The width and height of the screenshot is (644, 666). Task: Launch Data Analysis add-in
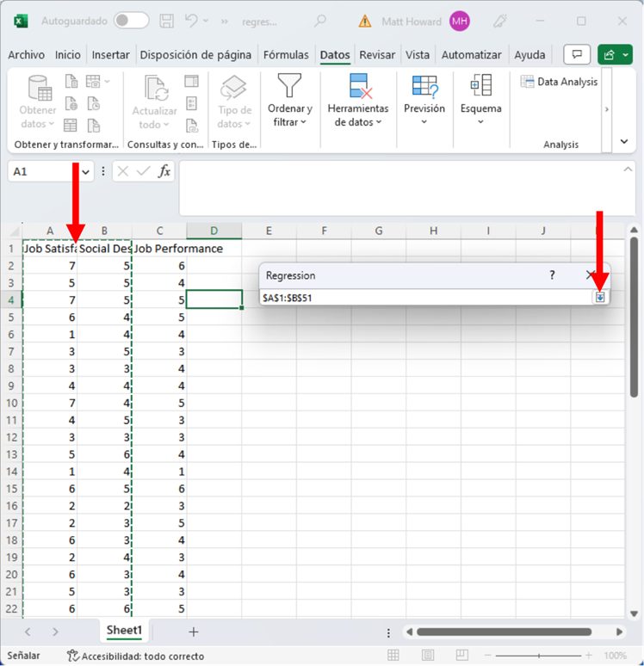tap(560, 82)
